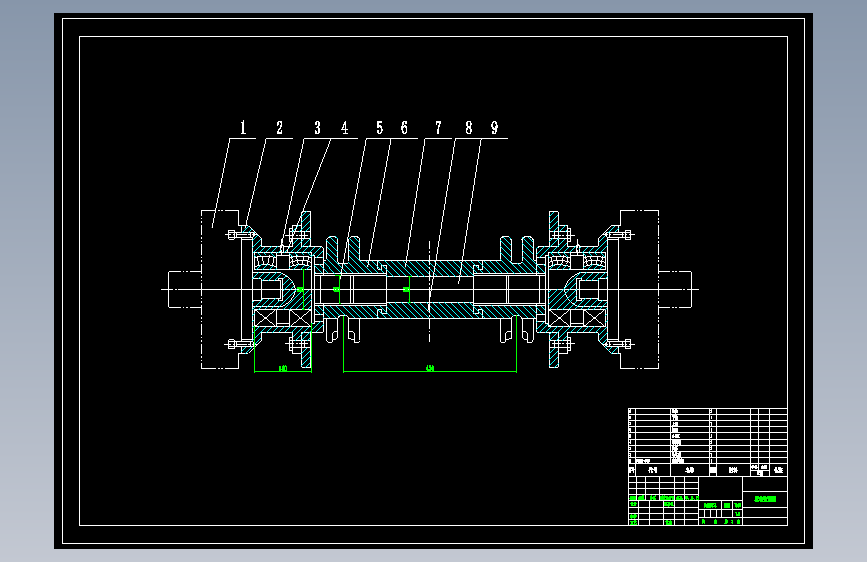
Task: Select part callout number 6
Action: click(404, 128)
